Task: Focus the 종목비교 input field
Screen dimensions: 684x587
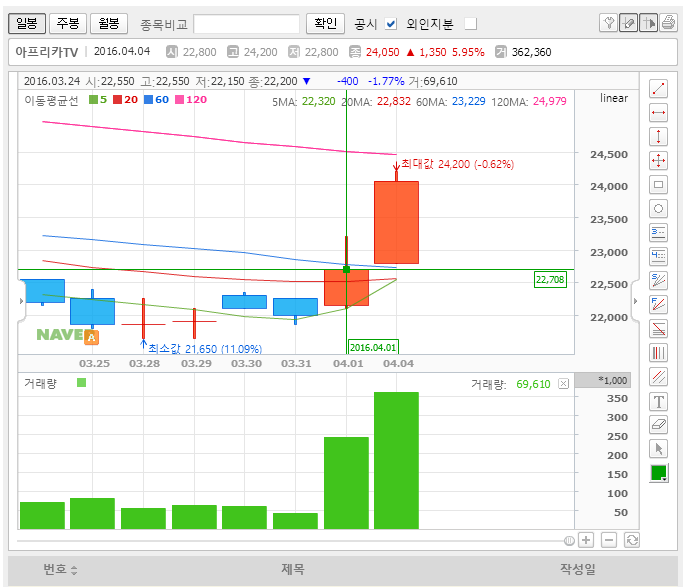Action: tap(246, 24)
